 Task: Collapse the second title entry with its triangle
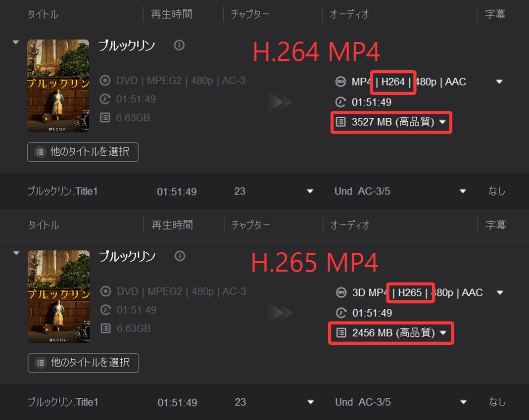[x=16, y=253]
